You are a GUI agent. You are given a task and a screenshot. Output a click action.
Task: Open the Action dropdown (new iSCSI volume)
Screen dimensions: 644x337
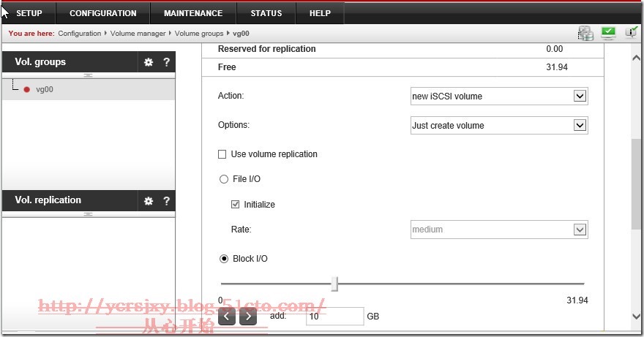[x=499, y=96]
